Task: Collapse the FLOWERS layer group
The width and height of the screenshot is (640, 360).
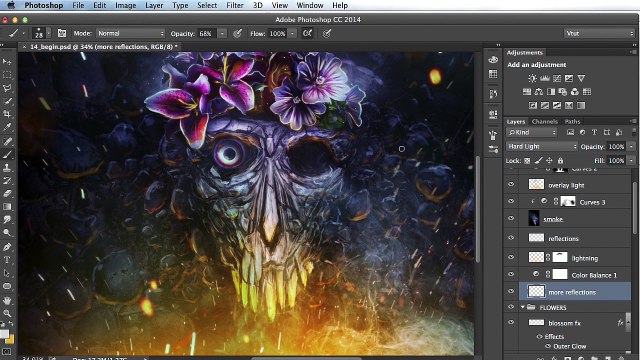Action: point(523,307)
